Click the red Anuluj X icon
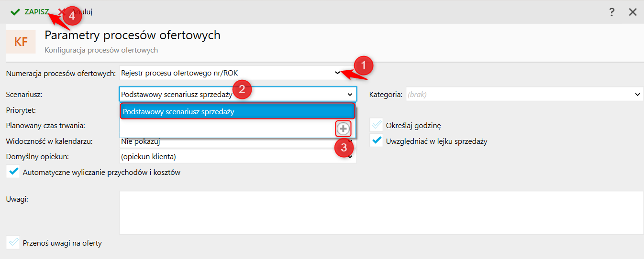Image resolution: width=644 pixels, height=259 pixels. tap(61, 12)
